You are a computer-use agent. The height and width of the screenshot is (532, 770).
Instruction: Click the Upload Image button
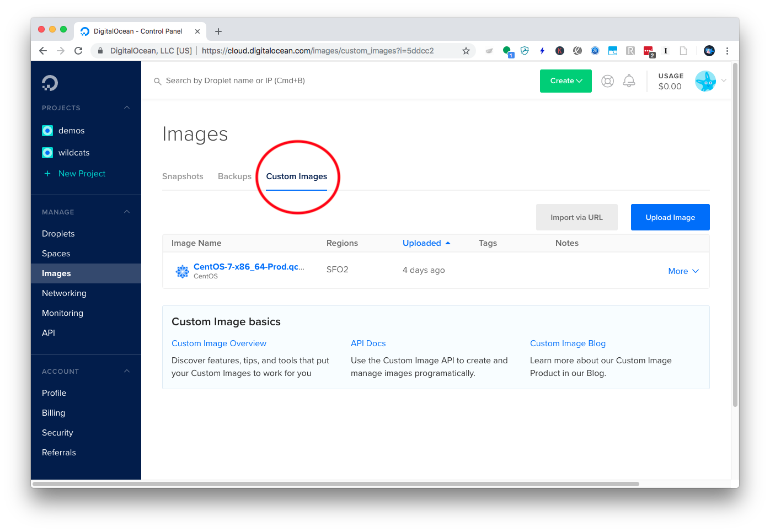(670, 217)
